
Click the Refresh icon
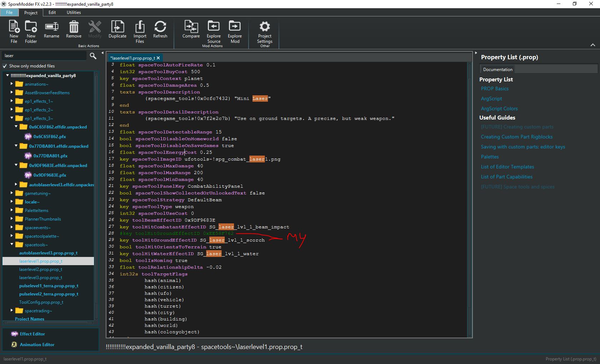pos(160,27)
